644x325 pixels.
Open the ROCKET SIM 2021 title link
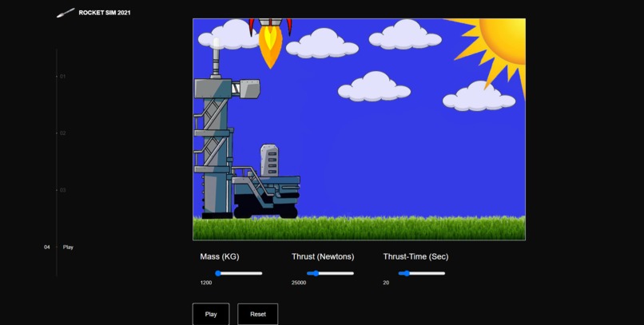tap(105, 13)
